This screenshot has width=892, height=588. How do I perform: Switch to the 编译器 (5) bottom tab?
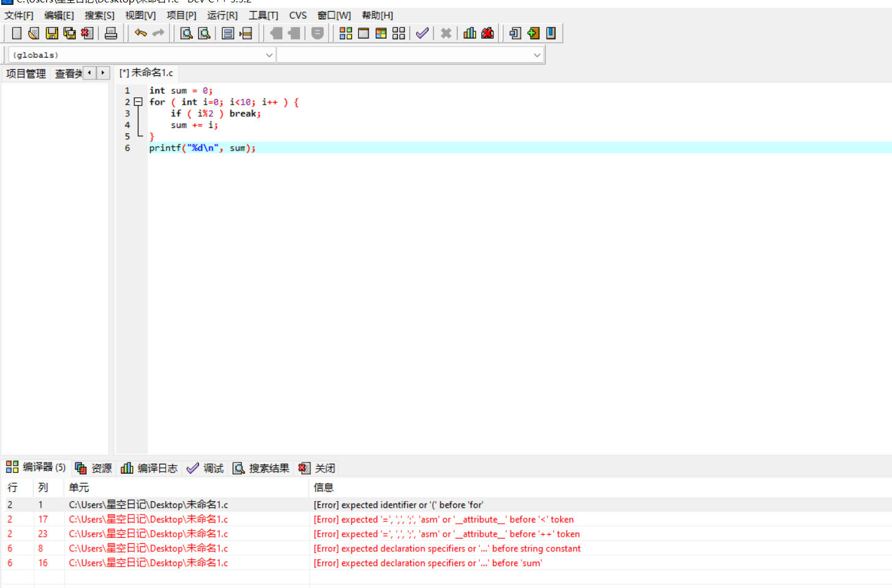click(x=36, y=467)
